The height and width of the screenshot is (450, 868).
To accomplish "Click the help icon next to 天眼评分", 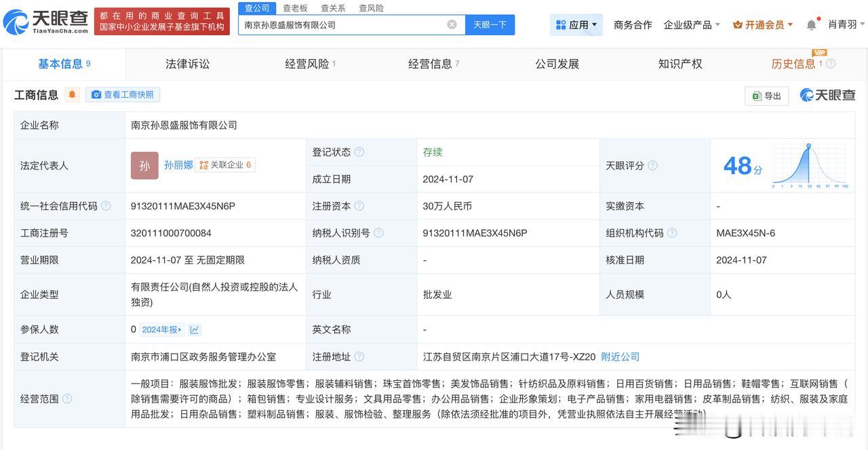I will 652,165.
